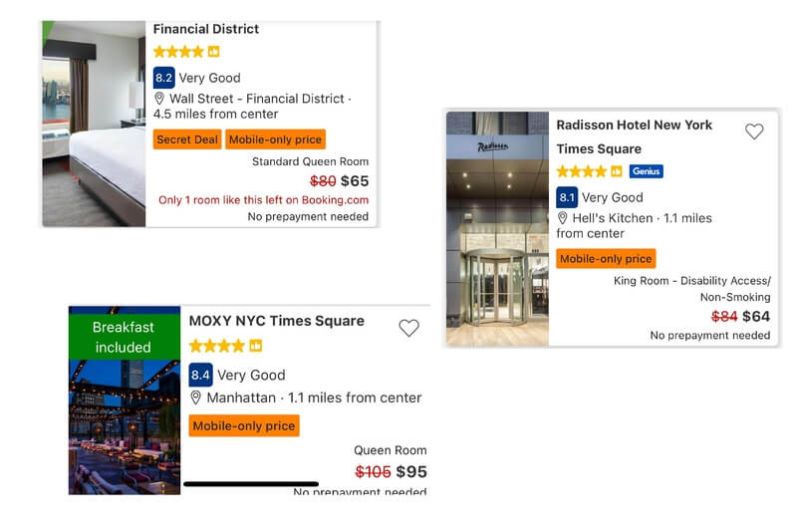View MOXY rooftop lounge photo

[125, 428]
